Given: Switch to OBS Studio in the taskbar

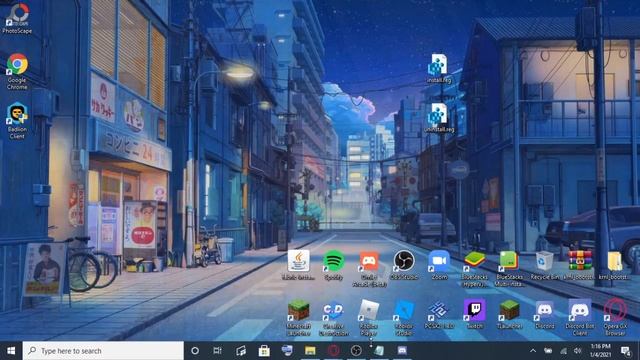Looking at the screenshot, I should [x=356, y=351].
